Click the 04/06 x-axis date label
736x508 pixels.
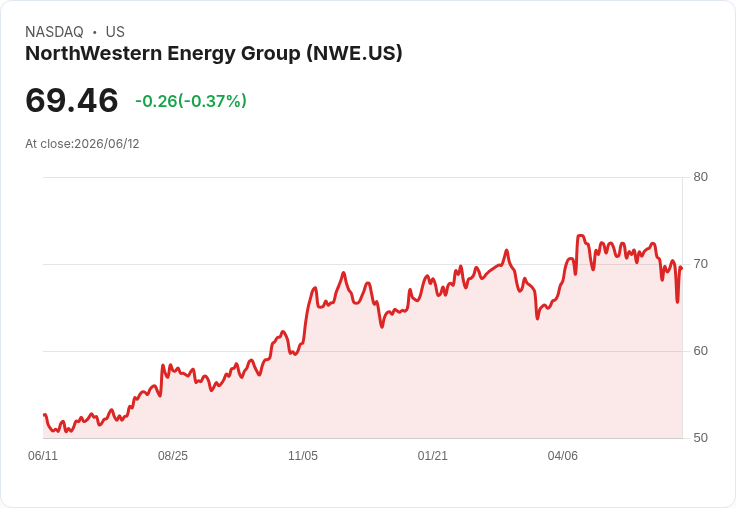[x=563, y=455]
